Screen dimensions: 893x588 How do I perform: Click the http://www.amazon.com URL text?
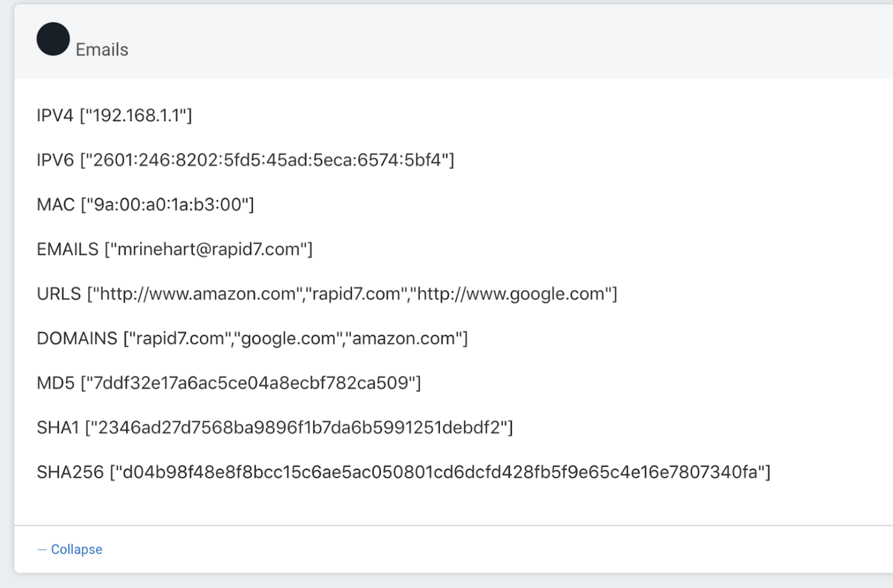(197, 294)
